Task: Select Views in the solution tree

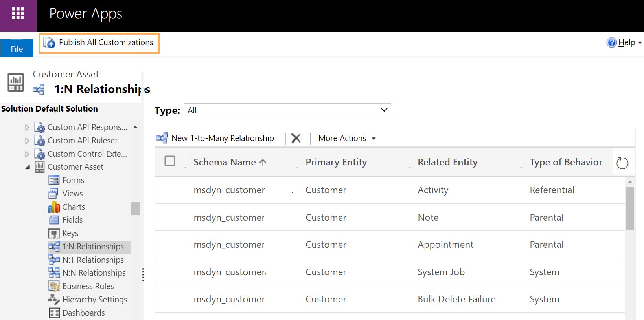Action: click(x=73, y=194)
